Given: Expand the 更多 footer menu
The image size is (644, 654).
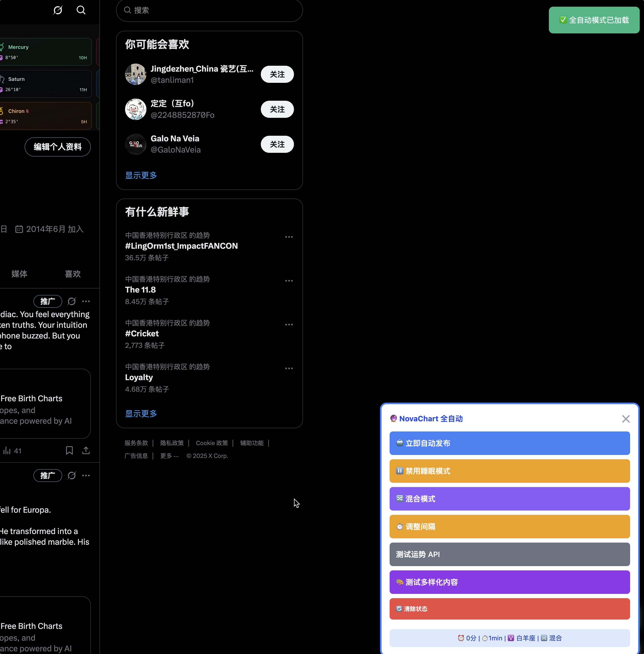Looking at the screenshot, I should click(x=169, y=456).
